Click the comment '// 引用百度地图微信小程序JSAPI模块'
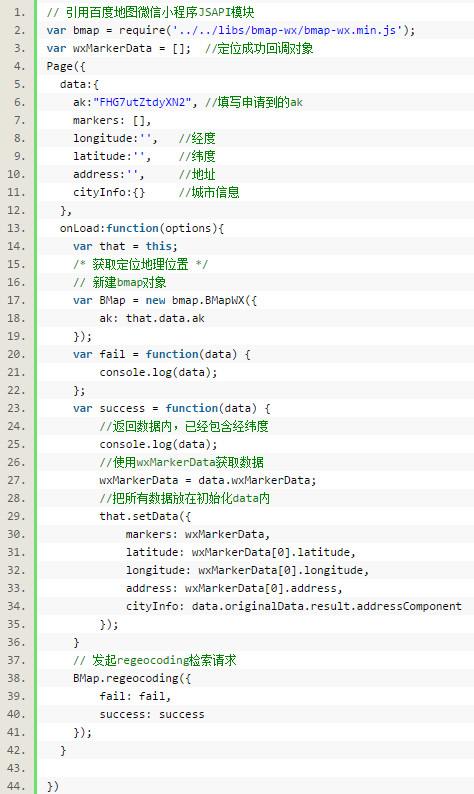 (150, 12)
